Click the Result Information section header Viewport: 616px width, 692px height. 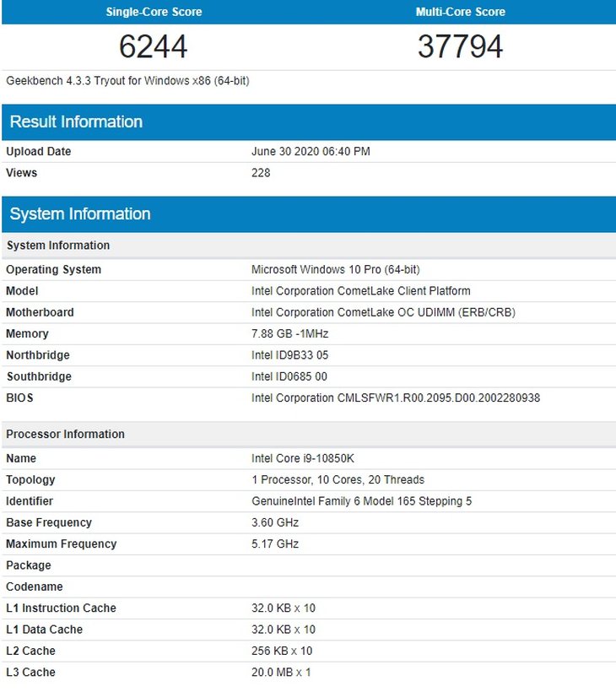(76, 122)
